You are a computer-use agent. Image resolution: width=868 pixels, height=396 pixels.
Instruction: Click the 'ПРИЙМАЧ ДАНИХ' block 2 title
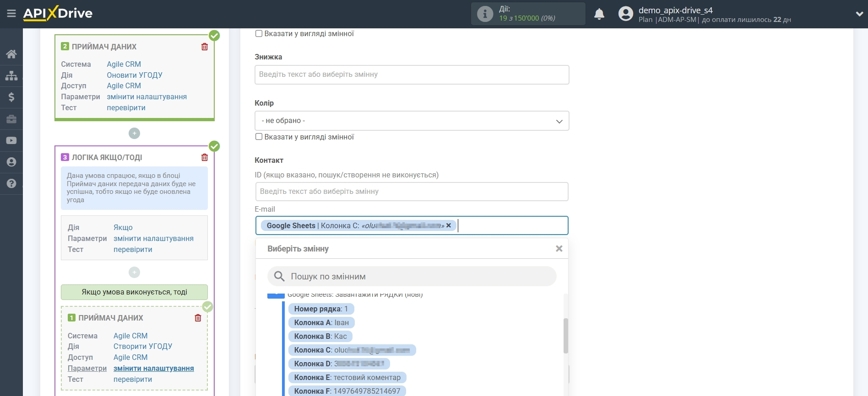click(x=104, y=47)
